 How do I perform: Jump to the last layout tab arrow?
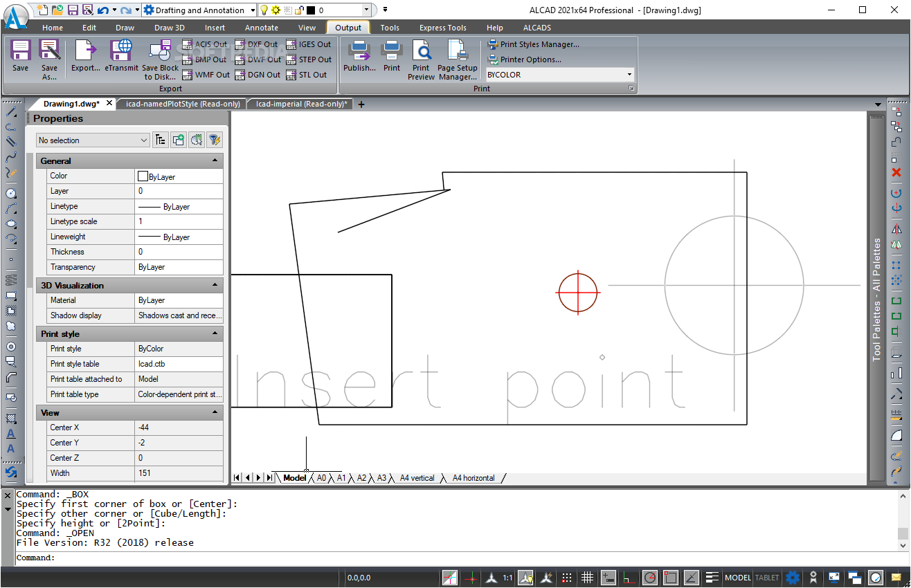click(269, 477)
